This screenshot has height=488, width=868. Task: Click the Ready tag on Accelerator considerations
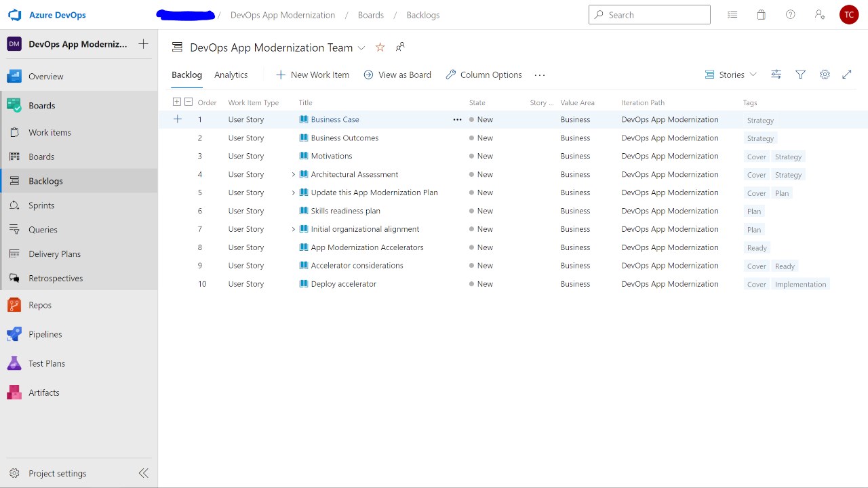pyautogui.click(x=785, y=266)
